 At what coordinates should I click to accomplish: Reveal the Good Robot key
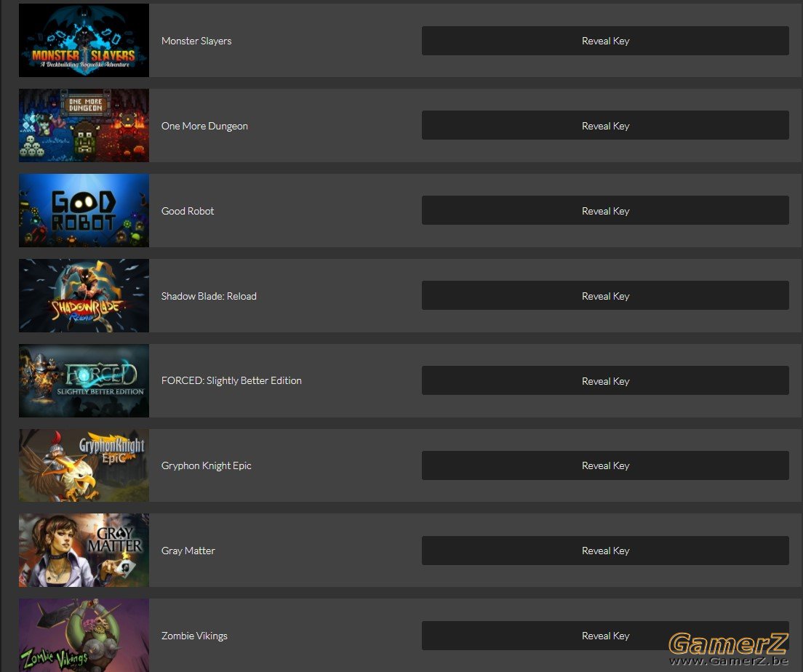(605, 210)
